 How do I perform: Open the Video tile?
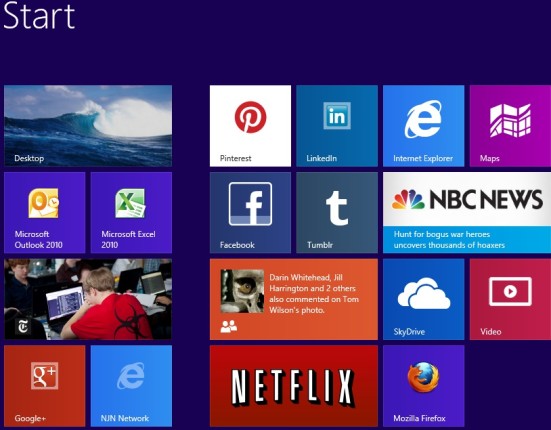point(510,299)
